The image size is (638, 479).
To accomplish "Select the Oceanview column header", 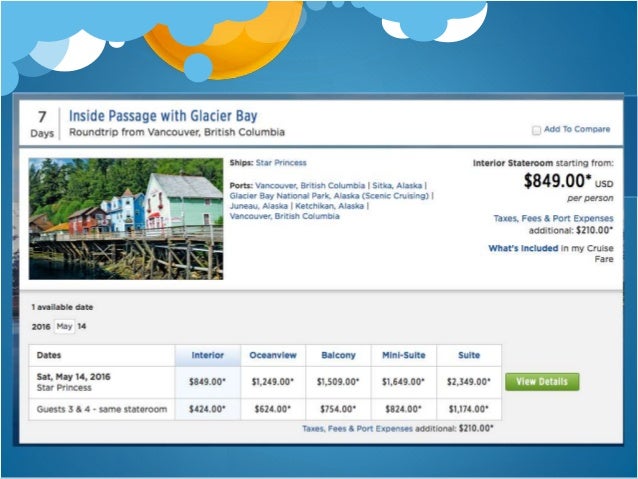I will coord(272,355).
